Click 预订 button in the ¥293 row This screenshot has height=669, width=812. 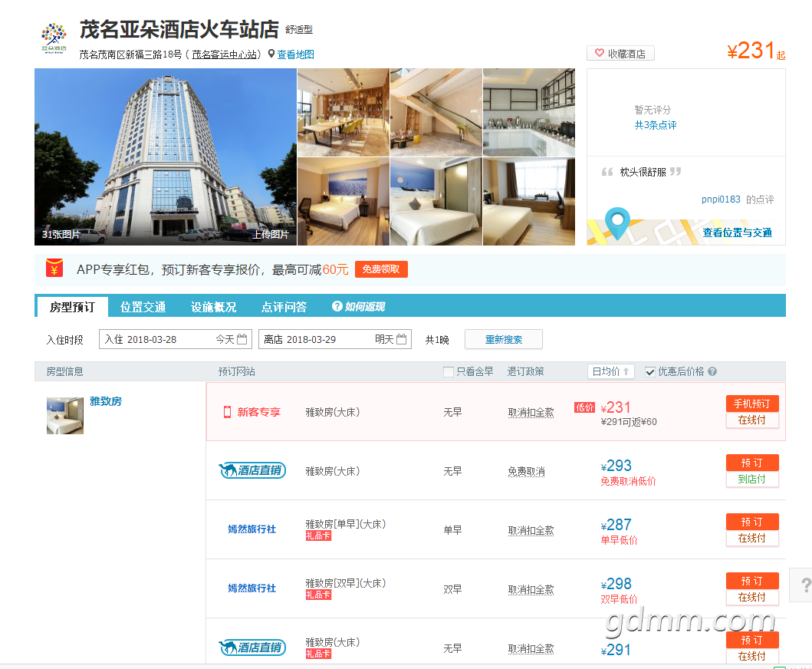coord(752,463)
